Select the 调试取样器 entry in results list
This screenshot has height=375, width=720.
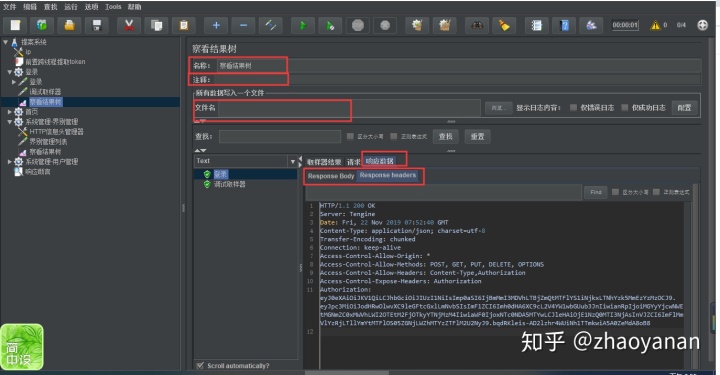click(230, 184)
